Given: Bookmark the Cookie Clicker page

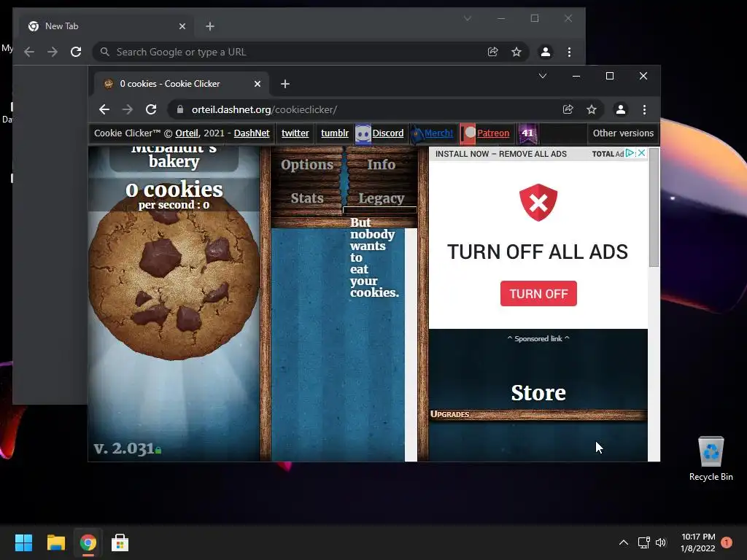Looking at the screenshot, I should click(x=592, y=109).
